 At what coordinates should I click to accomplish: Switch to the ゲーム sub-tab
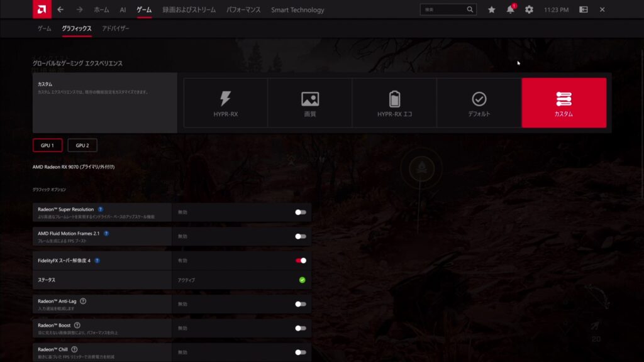click(45, 28)
